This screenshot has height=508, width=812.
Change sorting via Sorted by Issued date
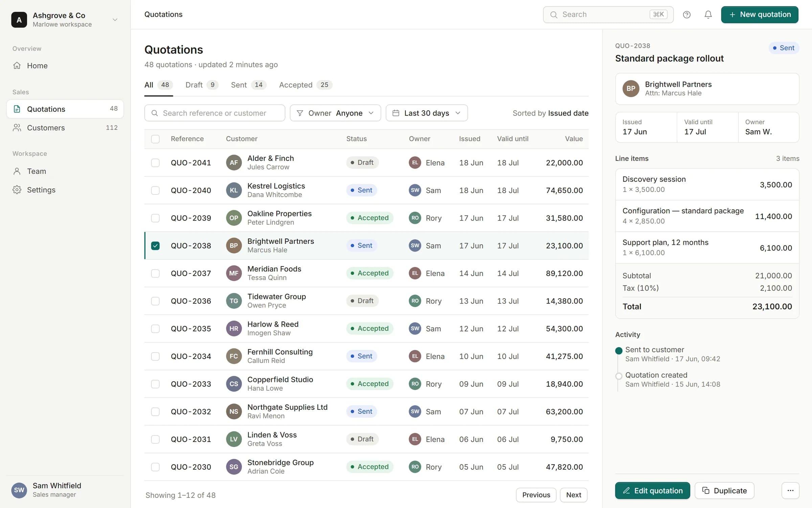(x=550, y=113)
